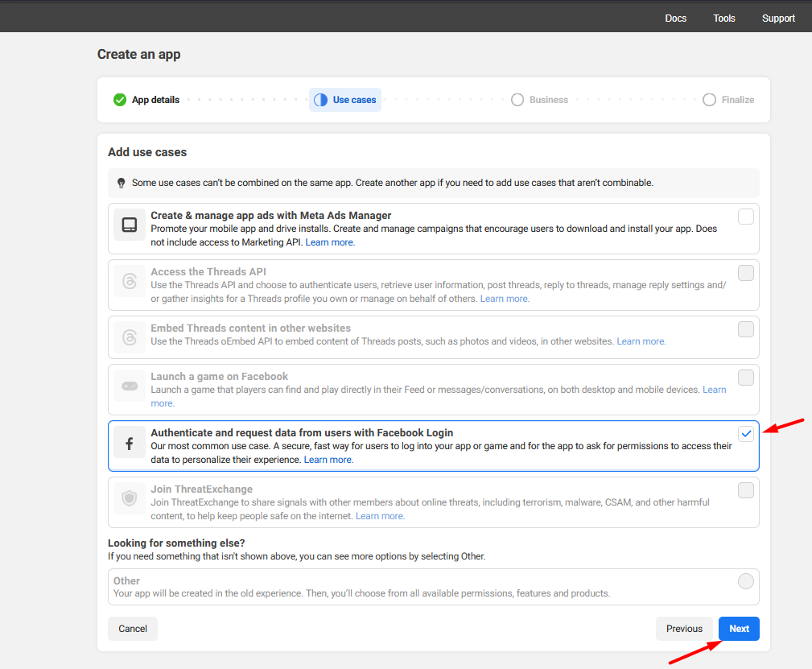Cancel the app creation

[x=133, y=629]
